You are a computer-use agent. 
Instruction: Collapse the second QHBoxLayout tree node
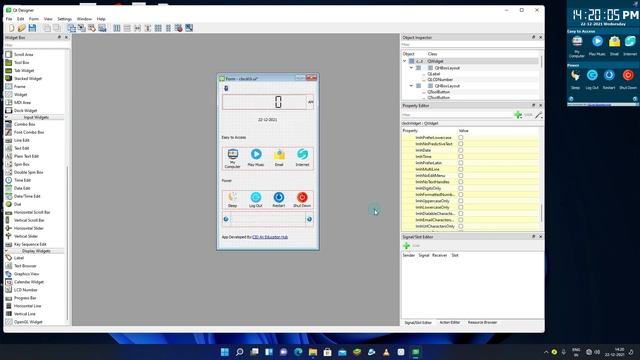pyautogui.click(x=411, y=86)
